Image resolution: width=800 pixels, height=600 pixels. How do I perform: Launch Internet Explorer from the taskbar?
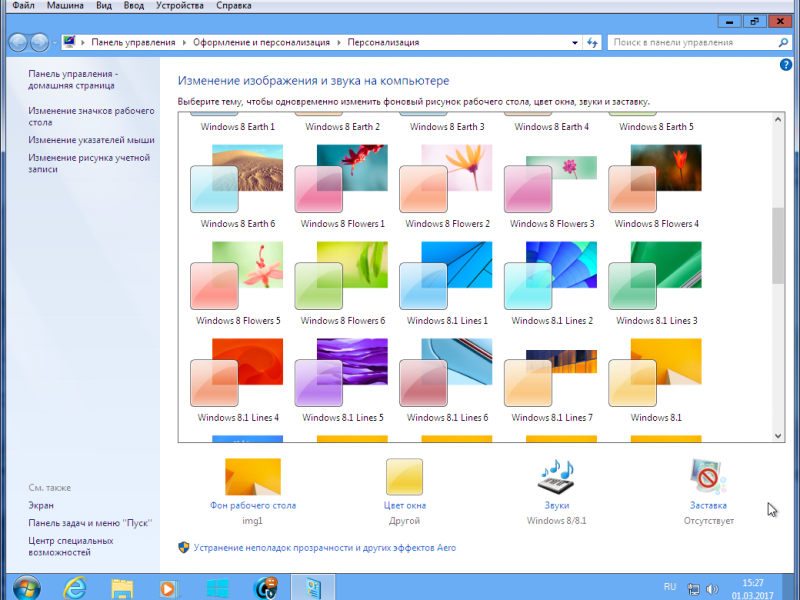pos(75,588)
